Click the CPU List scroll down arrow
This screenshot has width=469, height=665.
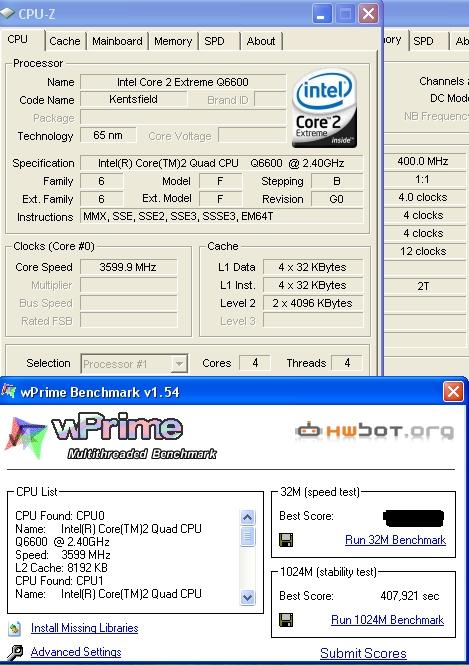point(248,598)
